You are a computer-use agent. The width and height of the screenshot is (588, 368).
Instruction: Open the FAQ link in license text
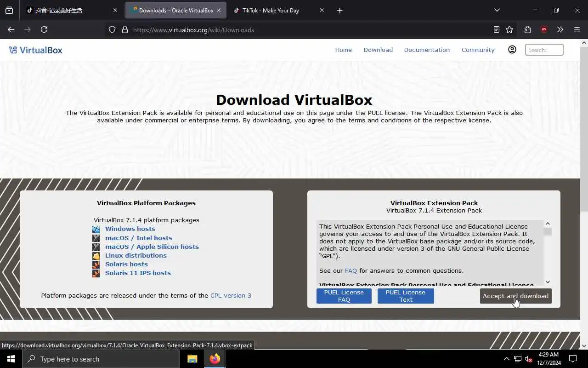351,270
